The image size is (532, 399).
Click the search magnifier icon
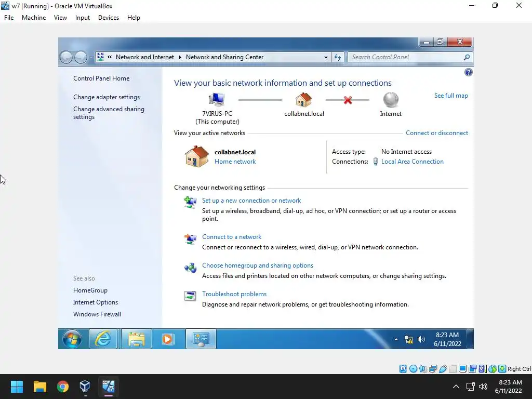[467, 57]
